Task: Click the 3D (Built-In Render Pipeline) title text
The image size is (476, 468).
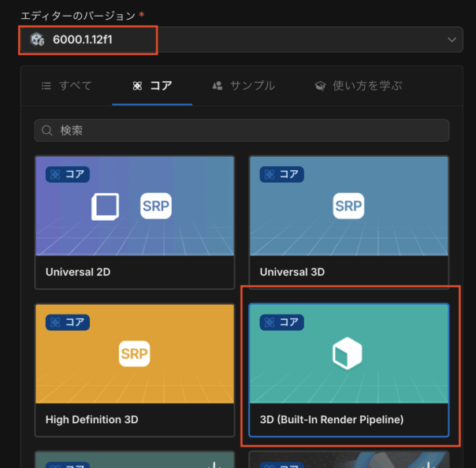Action: [x=332, y=419]
